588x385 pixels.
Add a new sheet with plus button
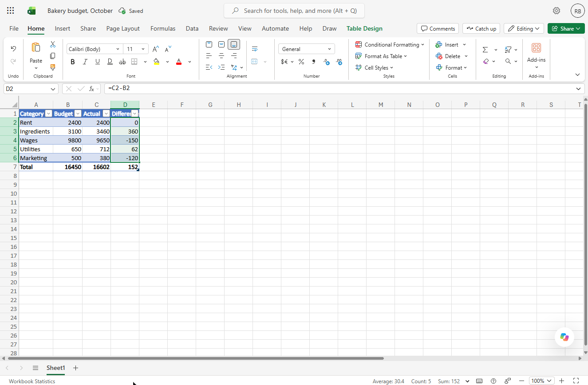coord(75,368)
